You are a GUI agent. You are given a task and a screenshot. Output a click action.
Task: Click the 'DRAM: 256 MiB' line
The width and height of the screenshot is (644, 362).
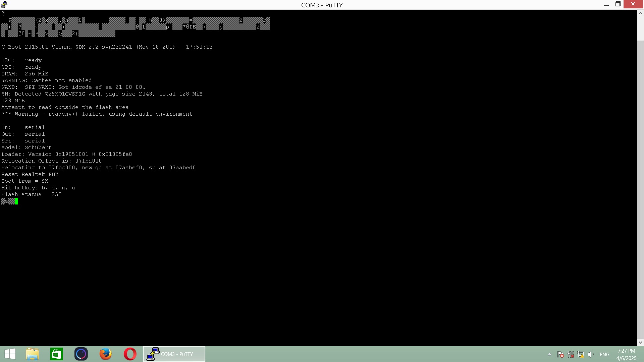[x=25, y=74]
